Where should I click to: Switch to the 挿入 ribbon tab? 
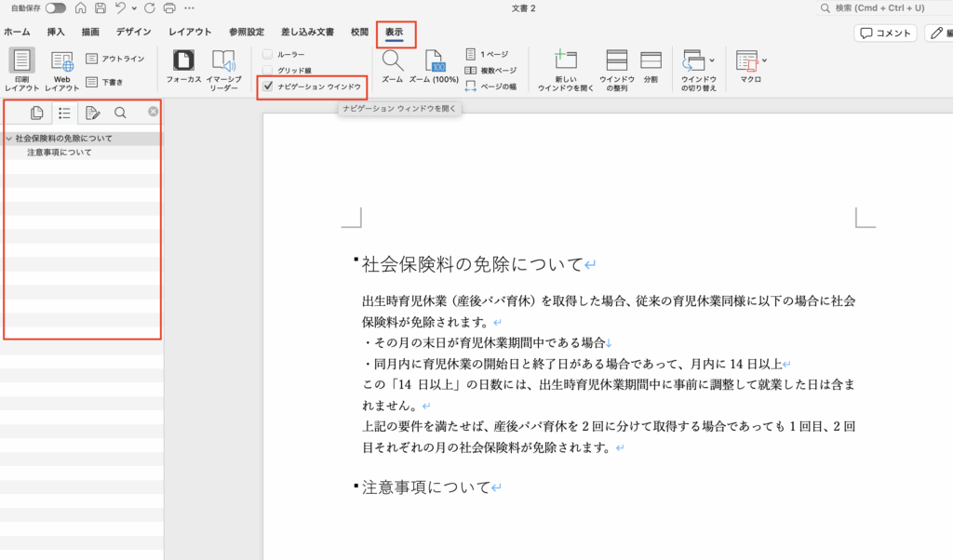click(x=56, y=32)
